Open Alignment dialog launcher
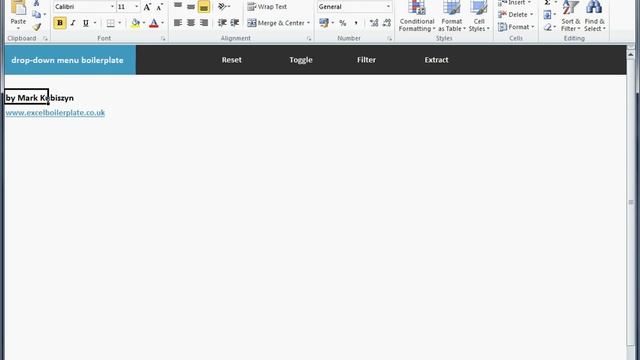The image size is (640, 360). [x=309, y=38]
